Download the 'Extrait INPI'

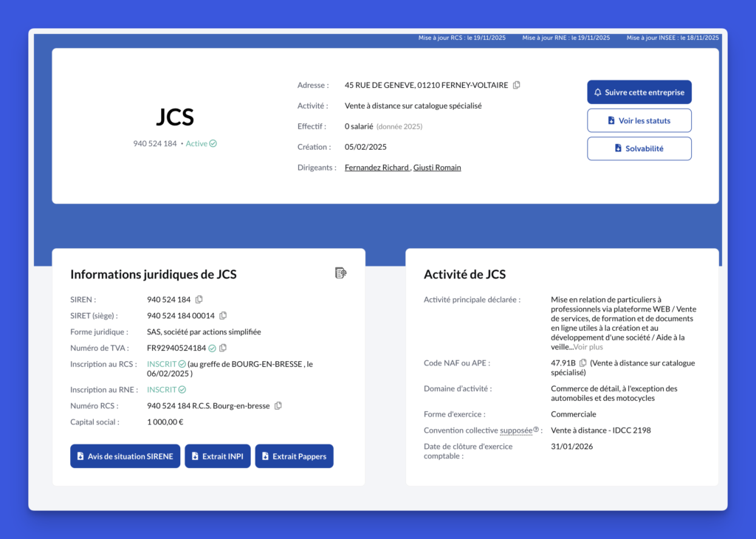(217, 456)
